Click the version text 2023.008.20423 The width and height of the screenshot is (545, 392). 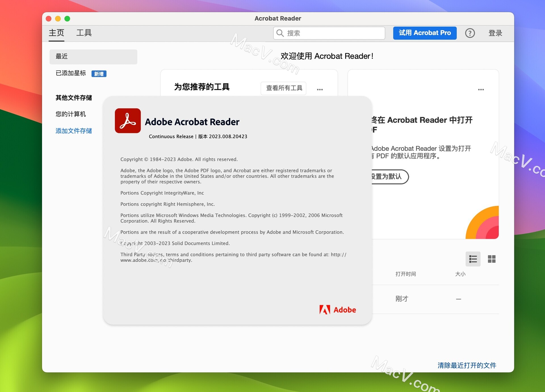(x=228, y=136)
